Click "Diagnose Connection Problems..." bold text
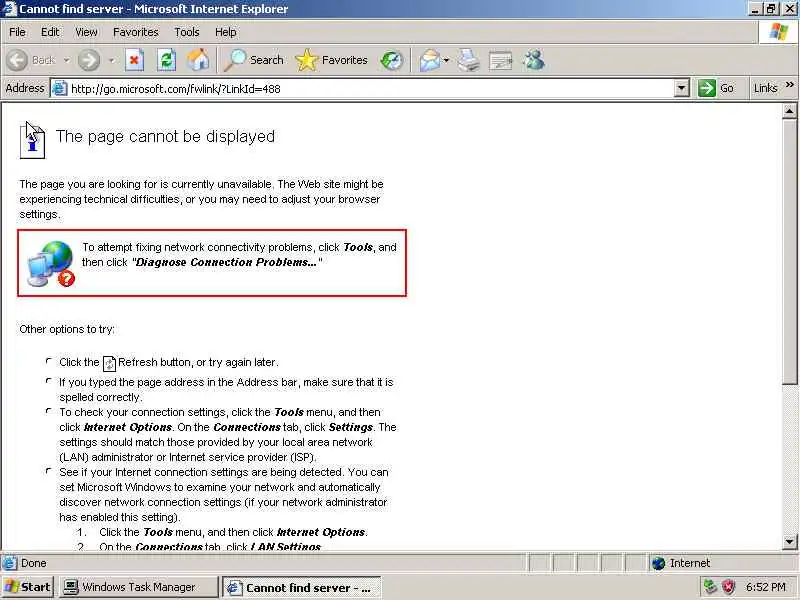Image resolution: width=800 pixels, height=600 pixels. tap(227, 262)
